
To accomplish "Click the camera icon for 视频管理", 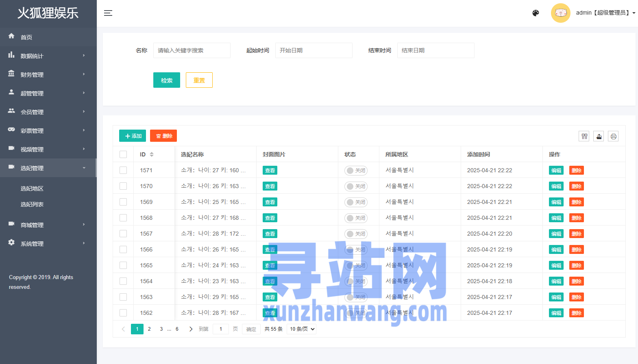I will [11, 148].
